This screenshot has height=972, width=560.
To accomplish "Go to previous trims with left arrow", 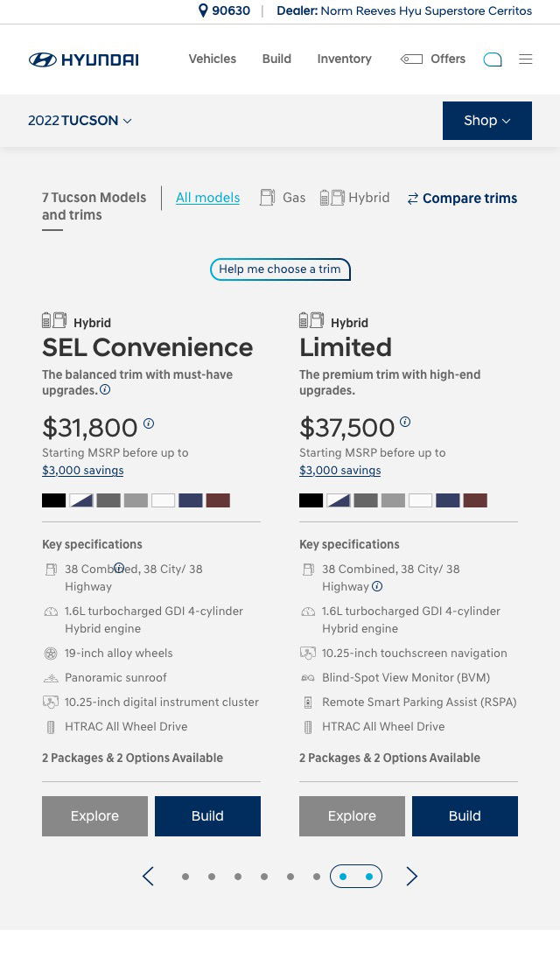I will click(148, 876).
